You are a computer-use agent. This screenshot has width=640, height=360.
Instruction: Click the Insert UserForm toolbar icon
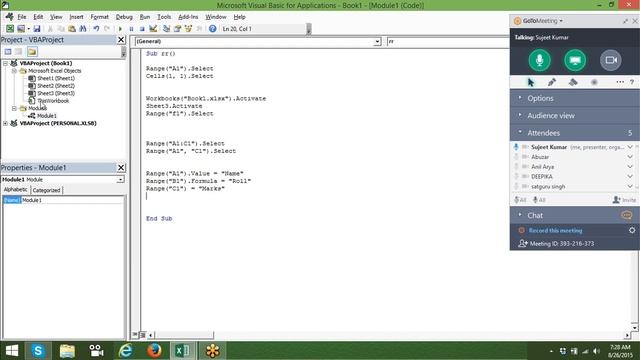pyautogui.click(x=21, y=29)
